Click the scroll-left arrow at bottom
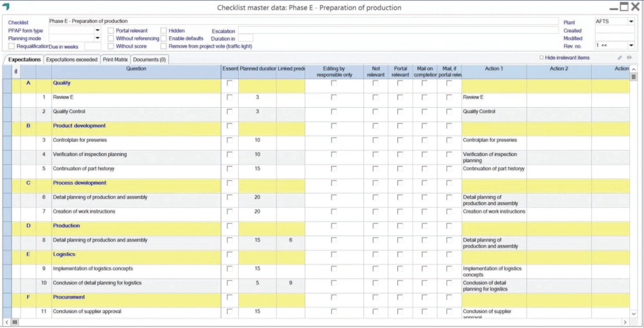 click(7, 323)
